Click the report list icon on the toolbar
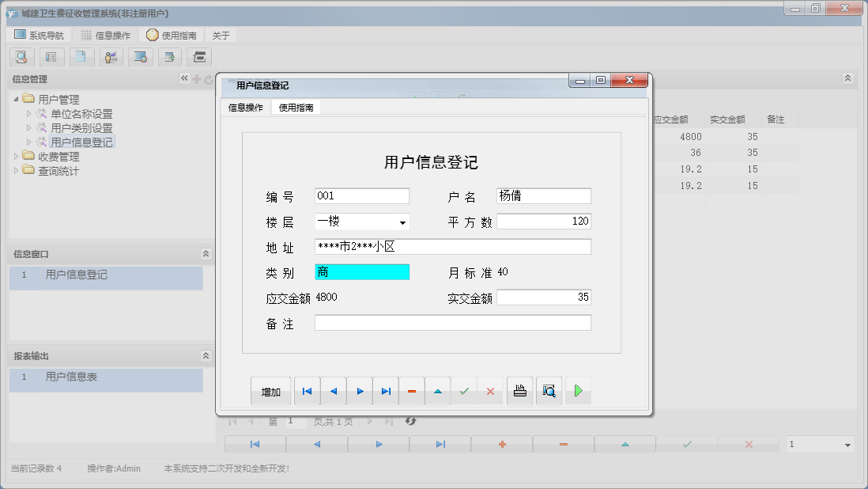Image resolution: width=868 pixels, height=489 pixels. (x=51, y=57)
